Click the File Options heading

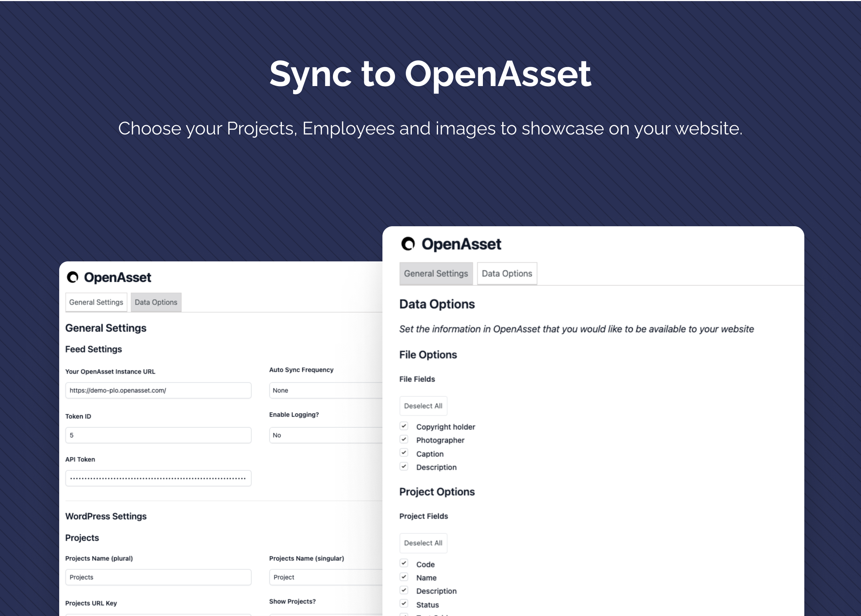428,355
